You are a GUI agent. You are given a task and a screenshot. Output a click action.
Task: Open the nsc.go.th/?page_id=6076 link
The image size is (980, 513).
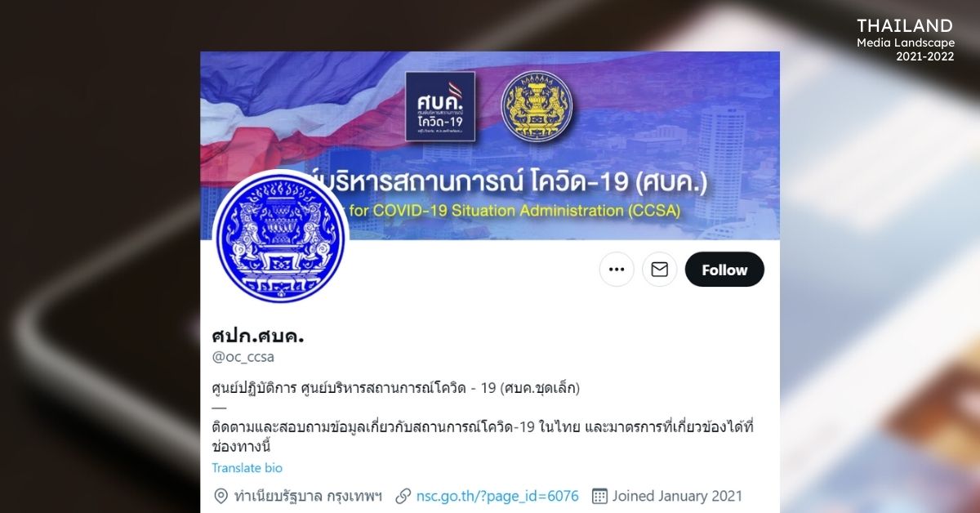[x=497, y=496]
